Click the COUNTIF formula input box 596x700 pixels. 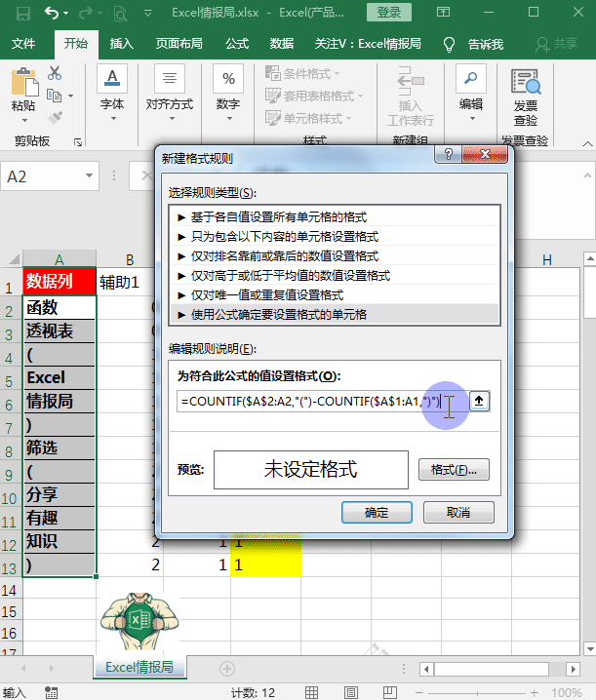click(x=322, y=401)
